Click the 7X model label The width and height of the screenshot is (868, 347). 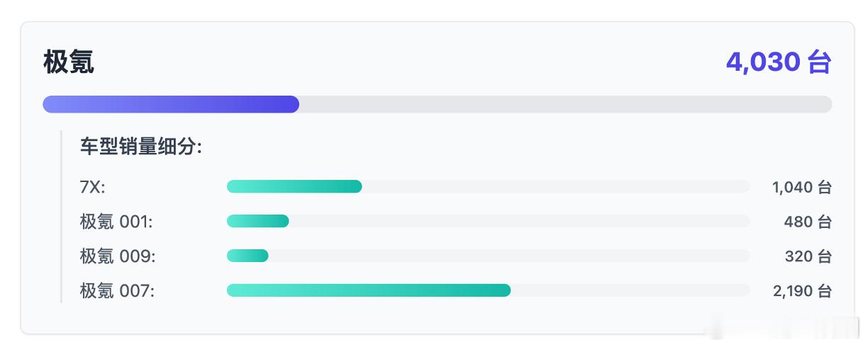pyautogui.click(x=93, y=187)
